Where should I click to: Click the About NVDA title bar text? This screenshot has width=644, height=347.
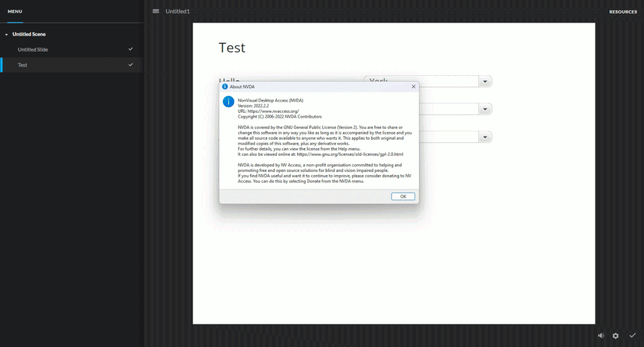tap(242, 86)
